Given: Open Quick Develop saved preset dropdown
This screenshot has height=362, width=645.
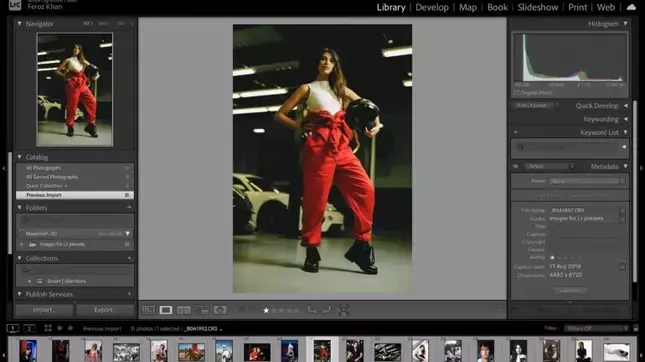Looking at the screenshot, I should [536, 106].
